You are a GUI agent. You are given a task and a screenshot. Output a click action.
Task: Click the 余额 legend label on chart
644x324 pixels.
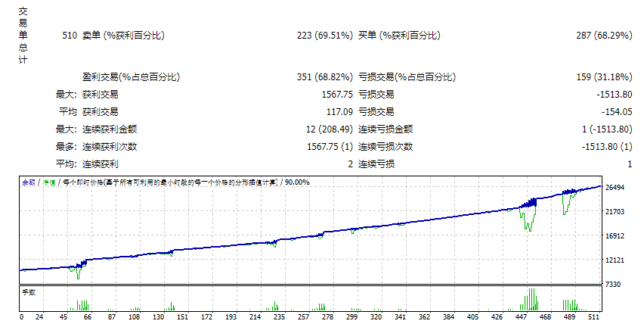(x=28, y=182)
